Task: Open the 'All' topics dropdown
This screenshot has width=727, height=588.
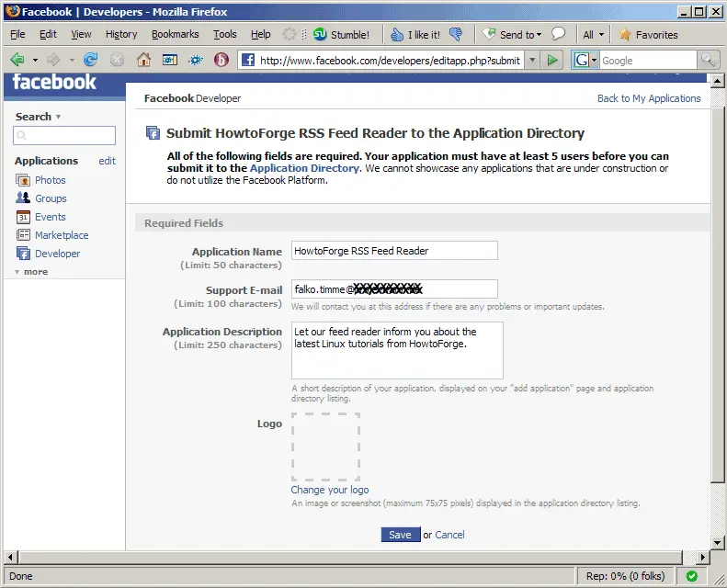Action: pyautogui.click(x=594, y=35)
